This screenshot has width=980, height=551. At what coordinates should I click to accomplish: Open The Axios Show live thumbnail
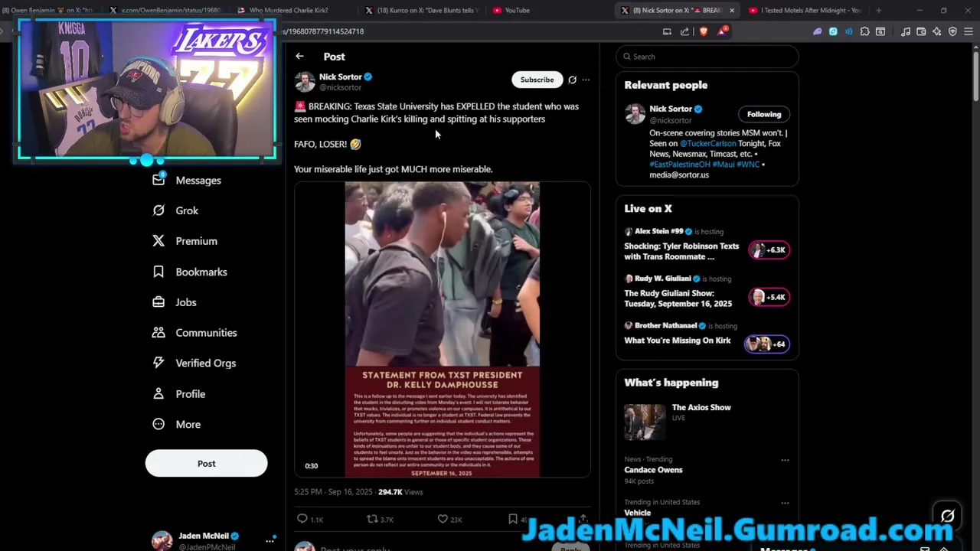pyautogui.click(x=645, y=422)
